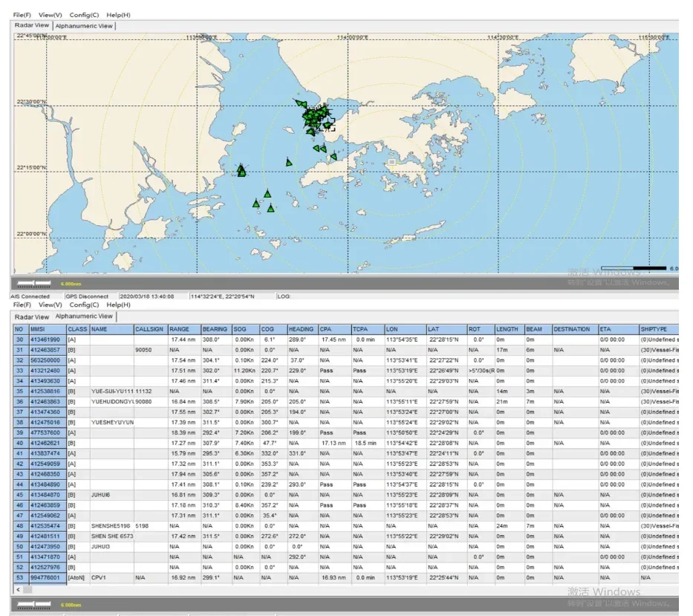Sort table by NAME column header

click(112, 329)
